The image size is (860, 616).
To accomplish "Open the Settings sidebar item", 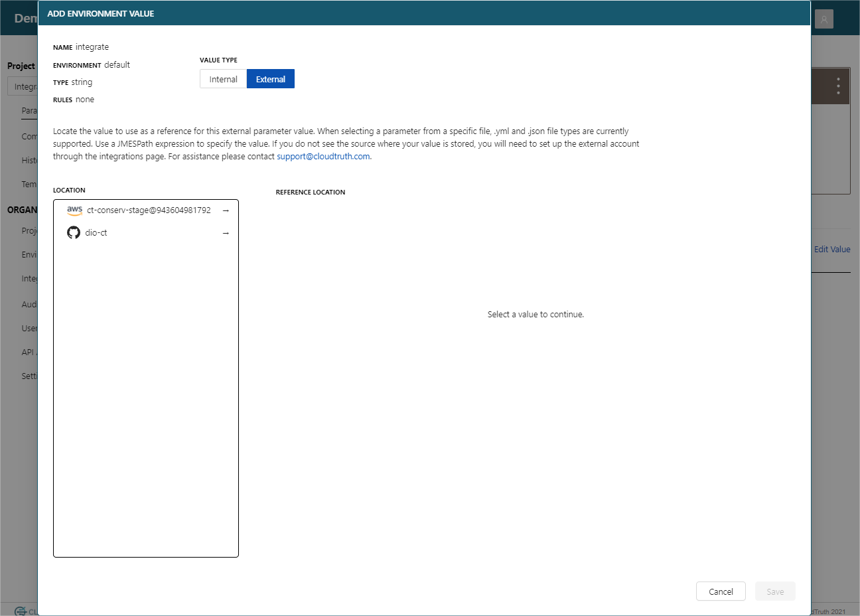I will 29,376.
